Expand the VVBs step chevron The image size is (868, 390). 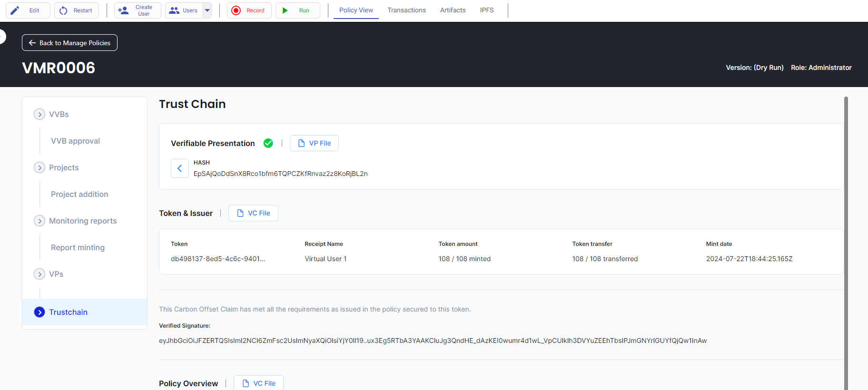39,114
